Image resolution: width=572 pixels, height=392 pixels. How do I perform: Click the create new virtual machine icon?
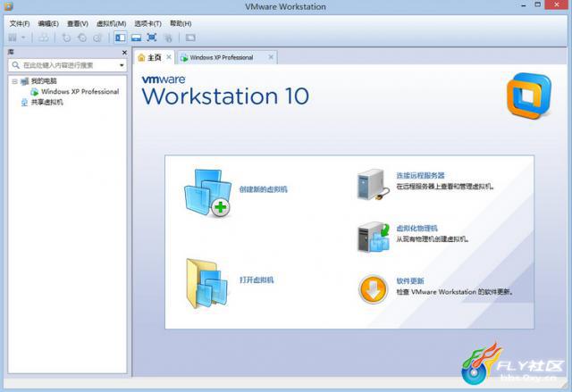pyautogui.click(x=207, y=193)
